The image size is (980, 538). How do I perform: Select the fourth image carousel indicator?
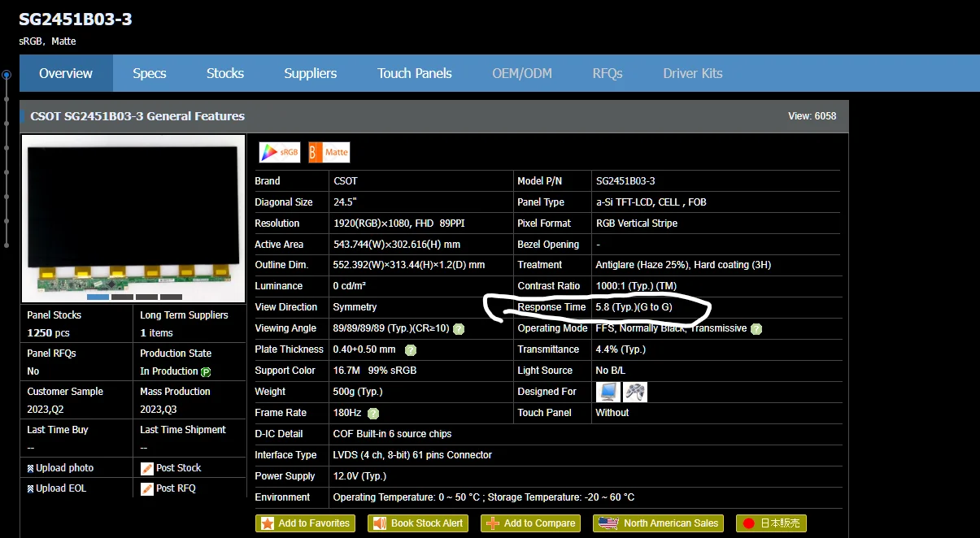[x=171, y=297]
